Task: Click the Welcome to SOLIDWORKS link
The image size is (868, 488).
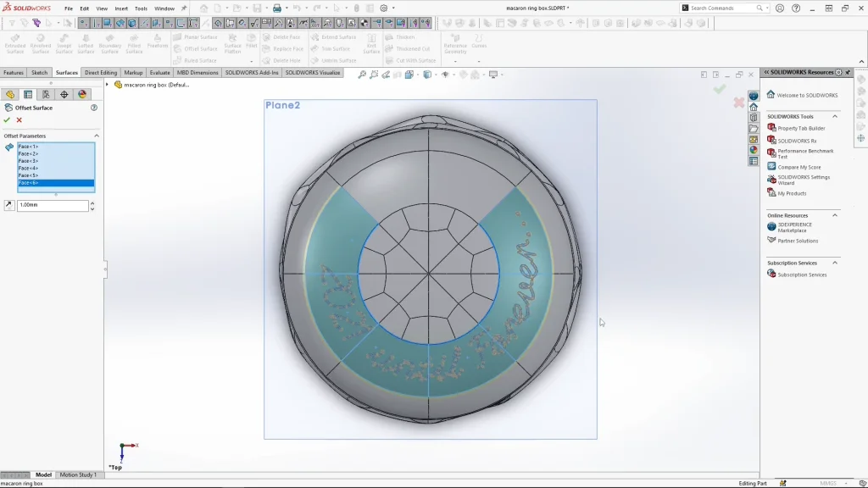Action: [x=807, y=95]
